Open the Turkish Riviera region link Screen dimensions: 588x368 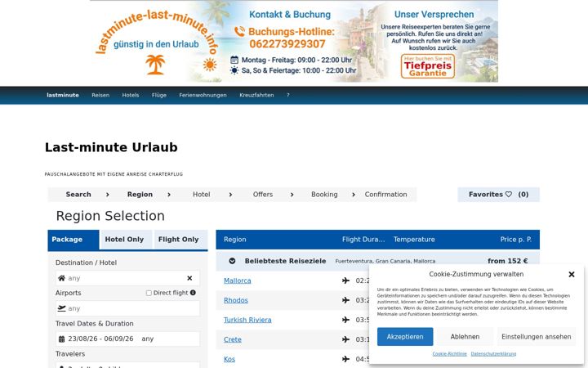pos(247,320)
